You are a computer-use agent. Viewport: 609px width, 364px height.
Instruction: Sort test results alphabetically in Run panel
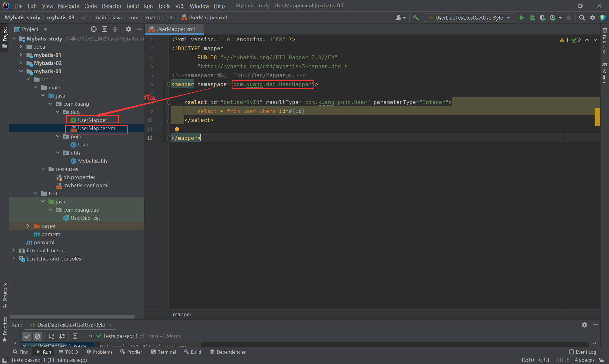51,336
